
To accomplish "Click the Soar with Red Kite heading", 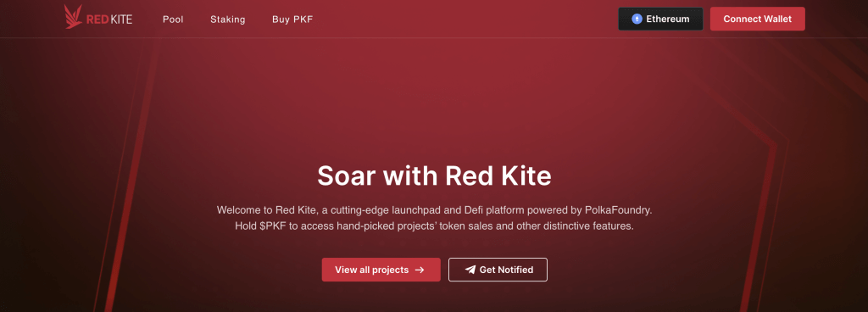I will 434,175.
